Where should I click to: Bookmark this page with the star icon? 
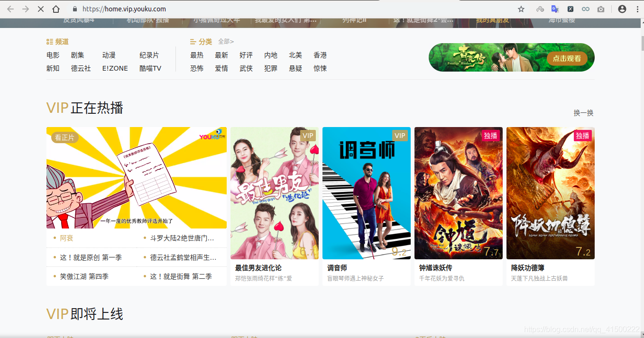[x=521, y=9]
